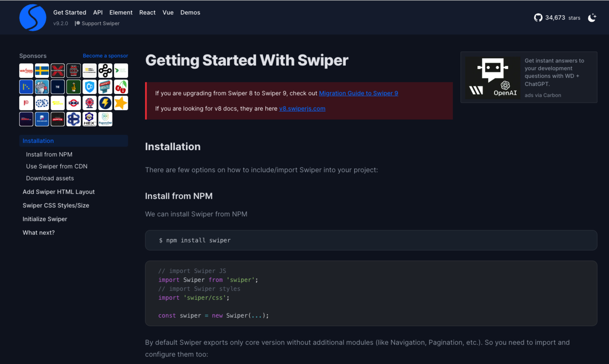Image resolution: width=609 pixels, height=364 pixels.
Task: Select Installation in the sidebar
Action: coord(74,141)
